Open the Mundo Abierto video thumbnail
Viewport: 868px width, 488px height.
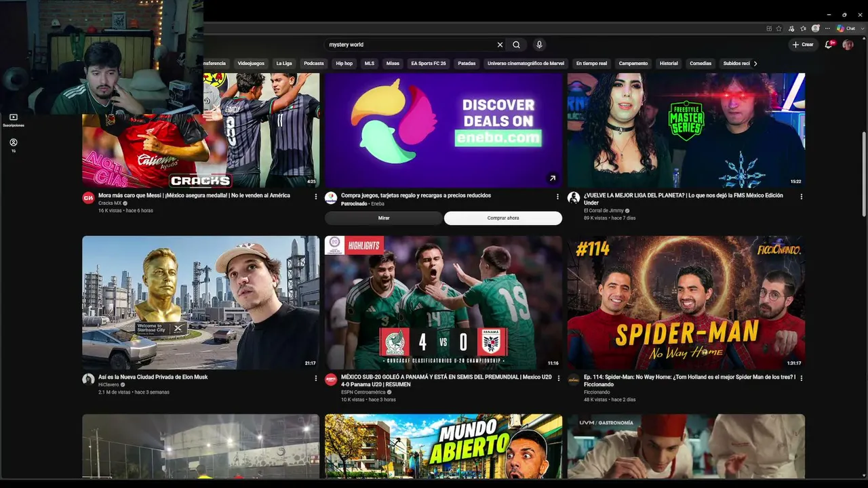click(443, 447)
